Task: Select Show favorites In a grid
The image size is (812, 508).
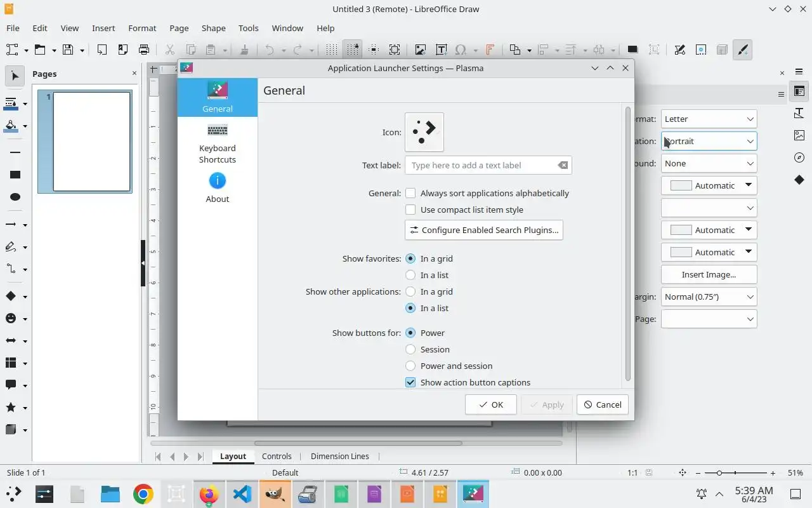Action: click(429, 258)
